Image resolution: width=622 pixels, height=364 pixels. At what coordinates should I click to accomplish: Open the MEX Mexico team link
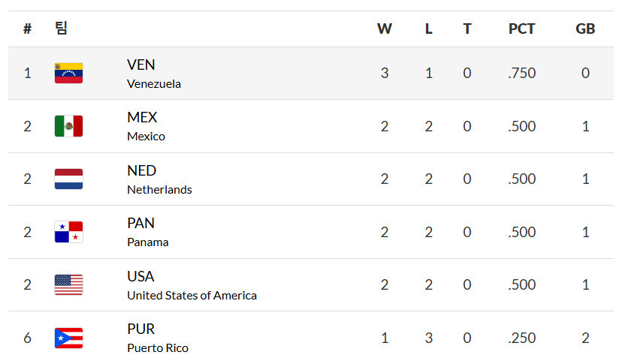point(146,126)
